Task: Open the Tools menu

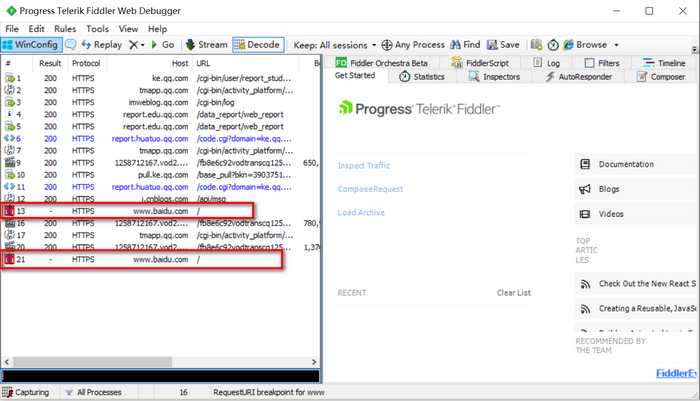Action: 97,29
